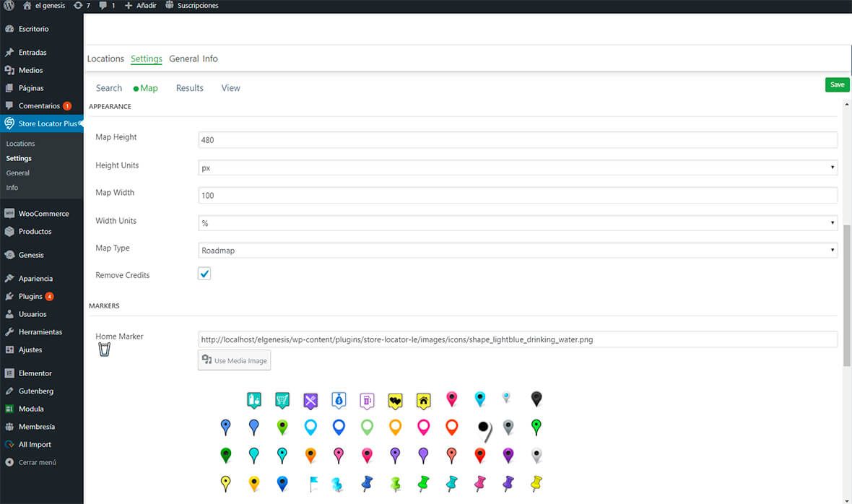
Task: Choose the orange ring marker
Action: click(x=395, y=427)
